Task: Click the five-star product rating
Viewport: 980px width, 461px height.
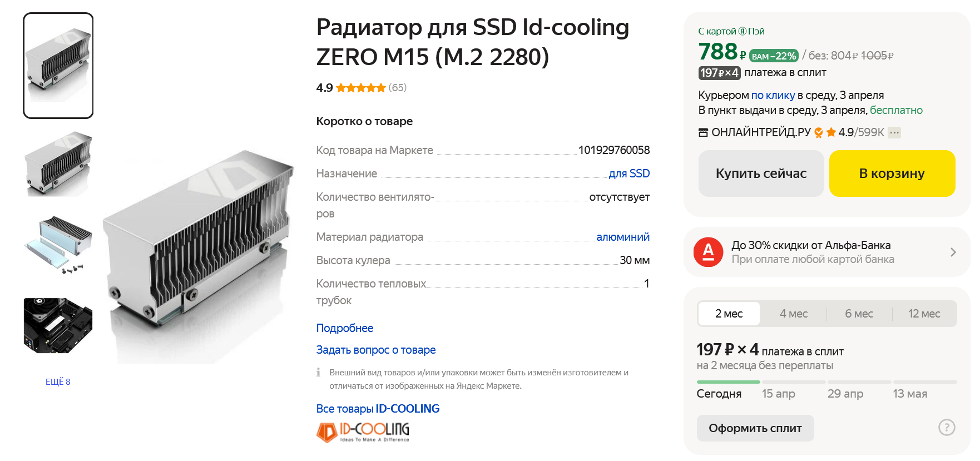Action: (x=360, y=88)
